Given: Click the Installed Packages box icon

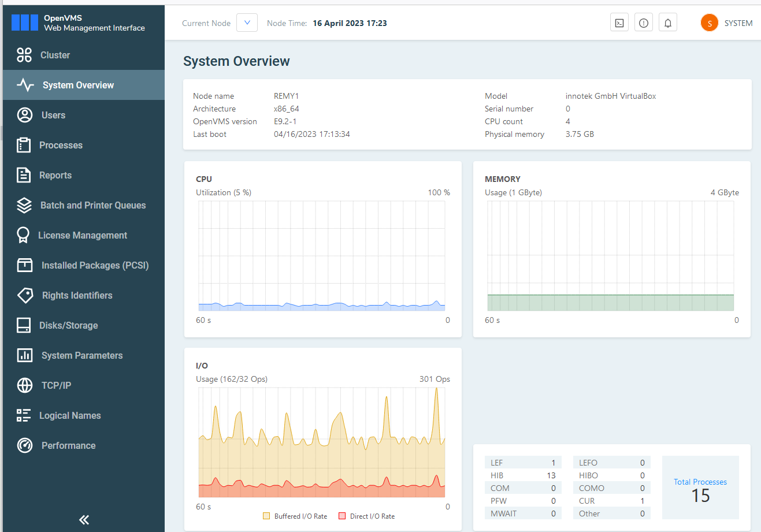Looking at the screenshot, I should tap(25, 265).
